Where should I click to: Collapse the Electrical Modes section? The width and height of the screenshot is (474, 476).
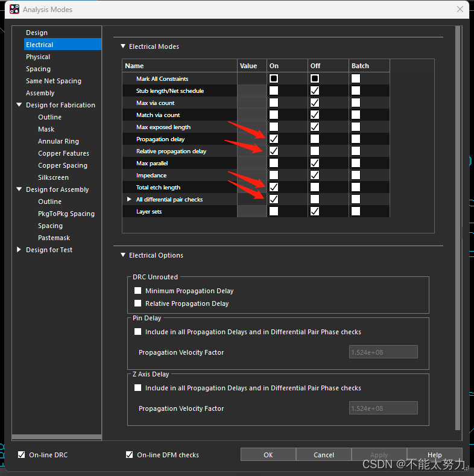click(x=123, y=46)
